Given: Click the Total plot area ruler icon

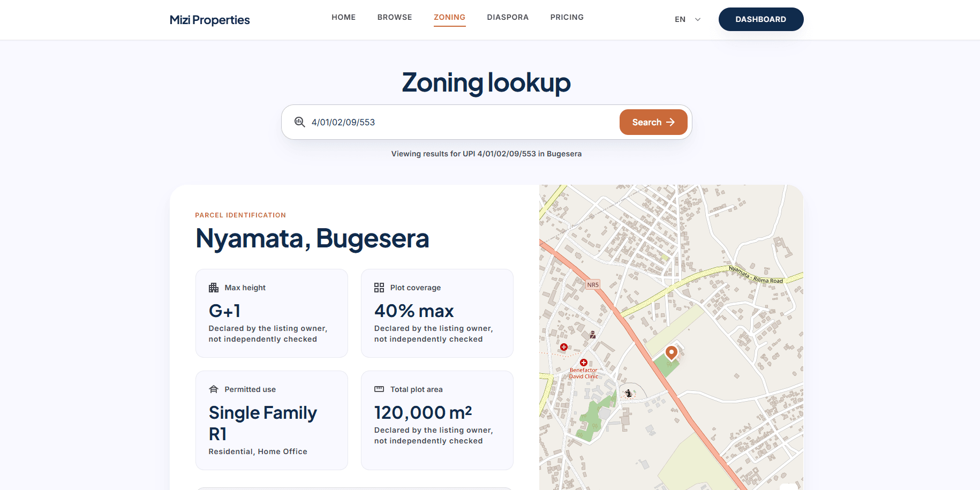Looking at the screenshot, I should click(x=379, y=389).
